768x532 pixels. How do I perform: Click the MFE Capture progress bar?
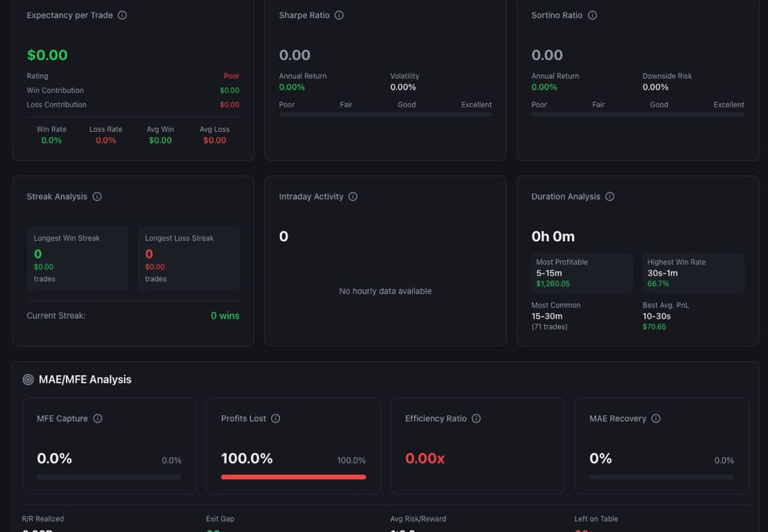[x=109, y=477]
